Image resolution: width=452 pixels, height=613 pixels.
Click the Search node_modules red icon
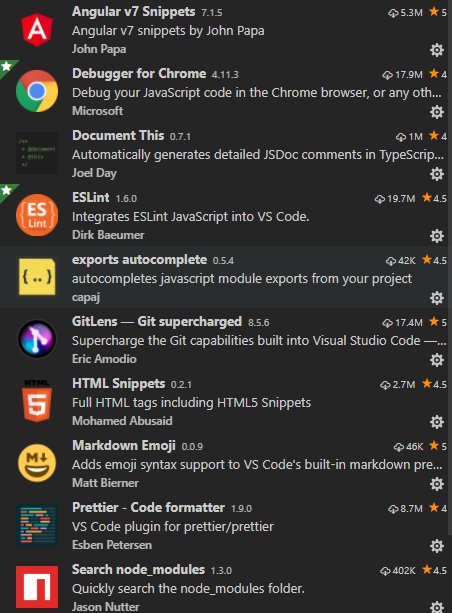pos(37,587)
